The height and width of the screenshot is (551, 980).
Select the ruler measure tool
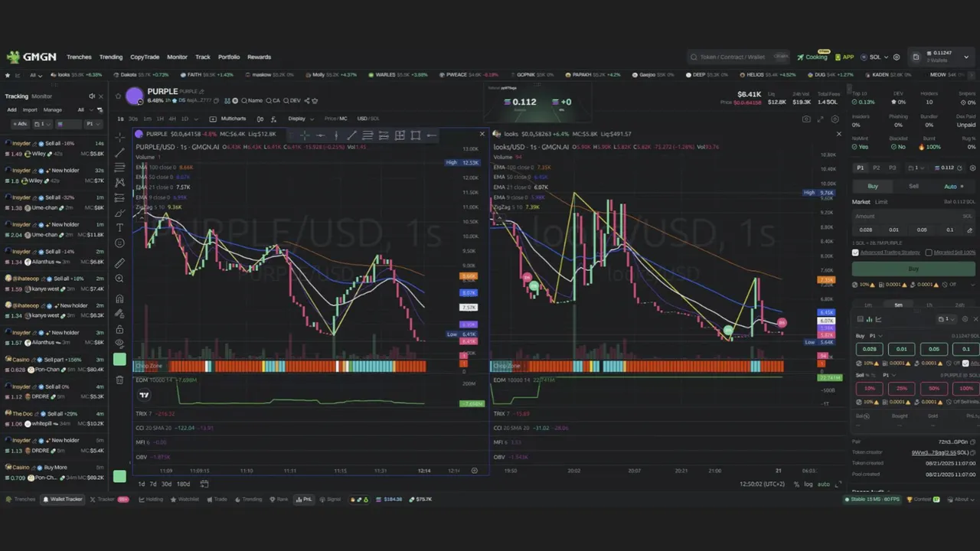[119, 262]
